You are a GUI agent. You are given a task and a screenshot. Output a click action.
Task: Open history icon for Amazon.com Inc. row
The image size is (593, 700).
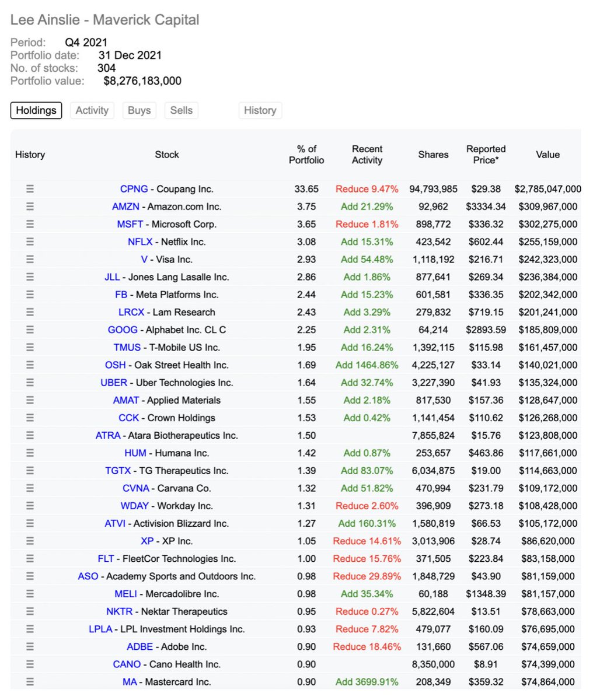coord(30,206)
